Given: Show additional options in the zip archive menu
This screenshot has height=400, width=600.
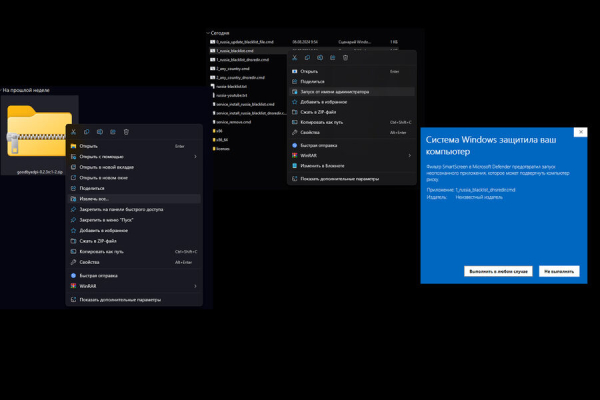Looking at the screenshot, I should [134, 300].
